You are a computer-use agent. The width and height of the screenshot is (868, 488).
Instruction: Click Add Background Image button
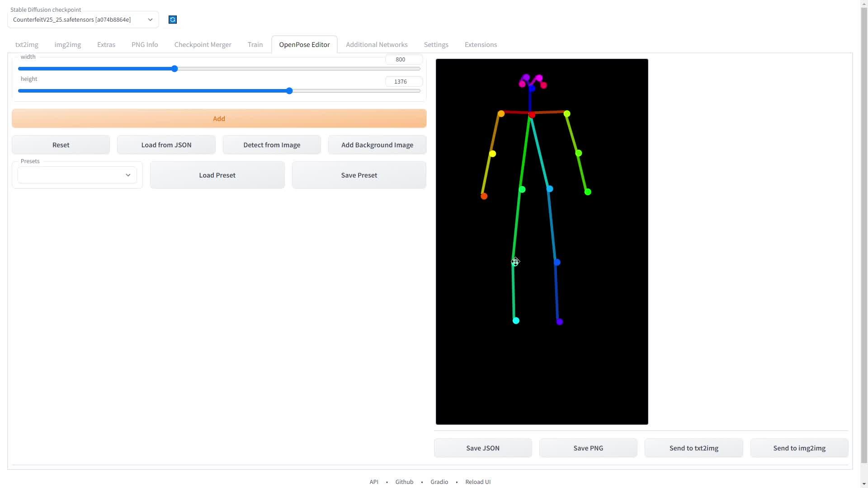click(377, 145)
